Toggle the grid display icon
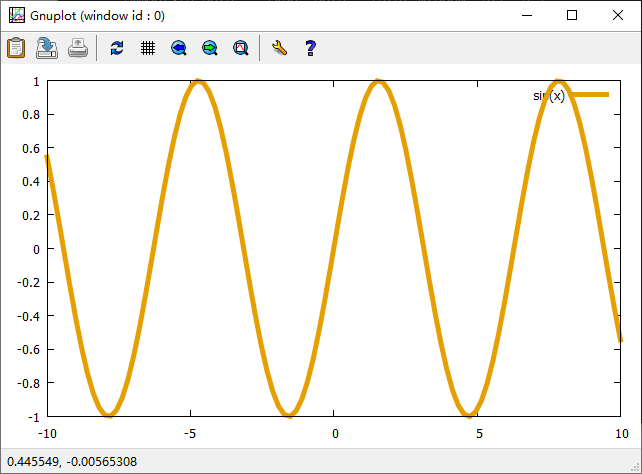The width and height of the screenshot is (642, 474). (x=148, y=48)
